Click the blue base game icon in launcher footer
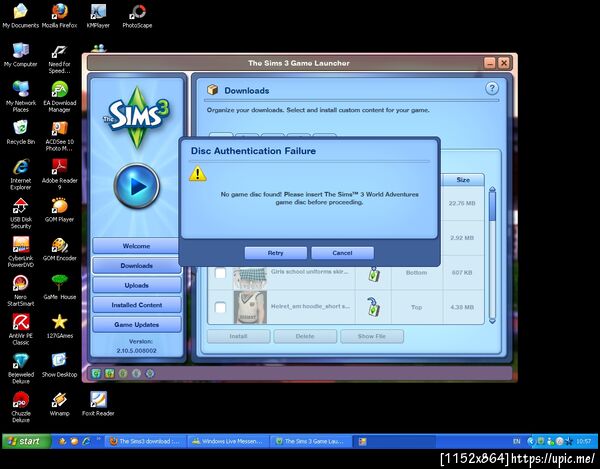Viewport: 600px width, 469px height. click(x=96, y=373)
